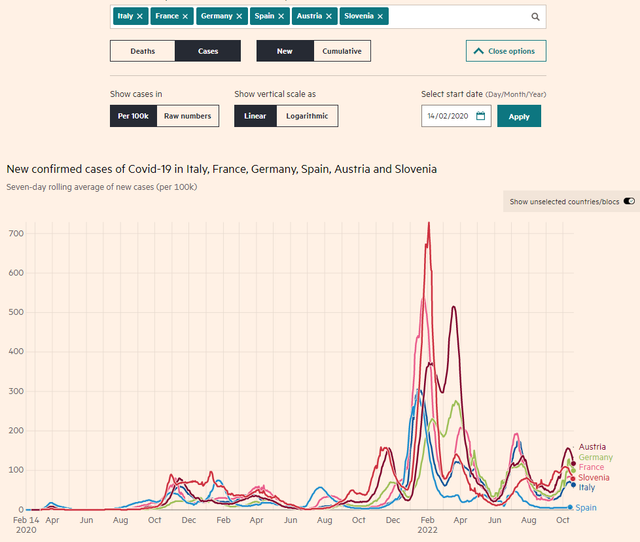The height and width of the screenshot is (542, 640).
Task: Remove Germany tag via its X icon
Action: 241,17
